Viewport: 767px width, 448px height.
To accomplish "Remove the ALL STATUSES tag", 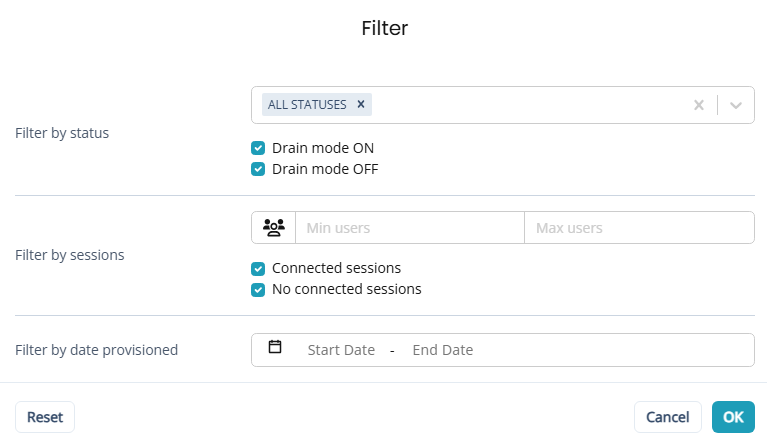I will [361, 104].
